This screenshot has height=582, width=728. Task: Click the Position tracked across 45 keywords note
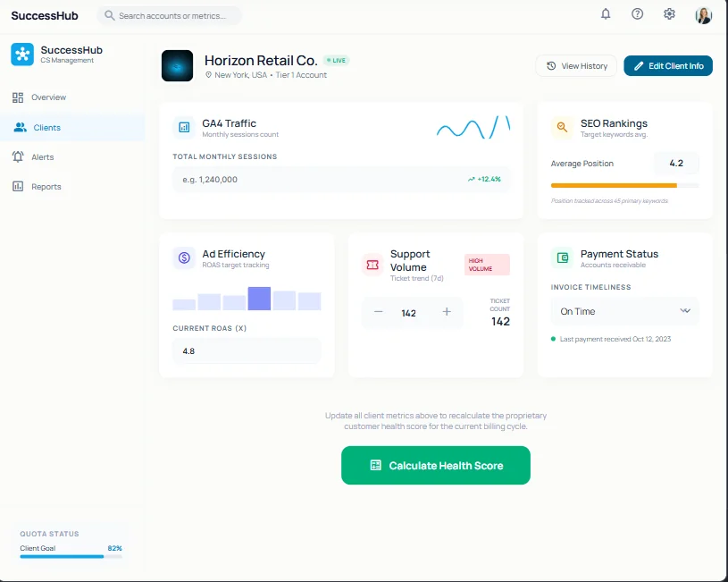click(x=609, y=201)
